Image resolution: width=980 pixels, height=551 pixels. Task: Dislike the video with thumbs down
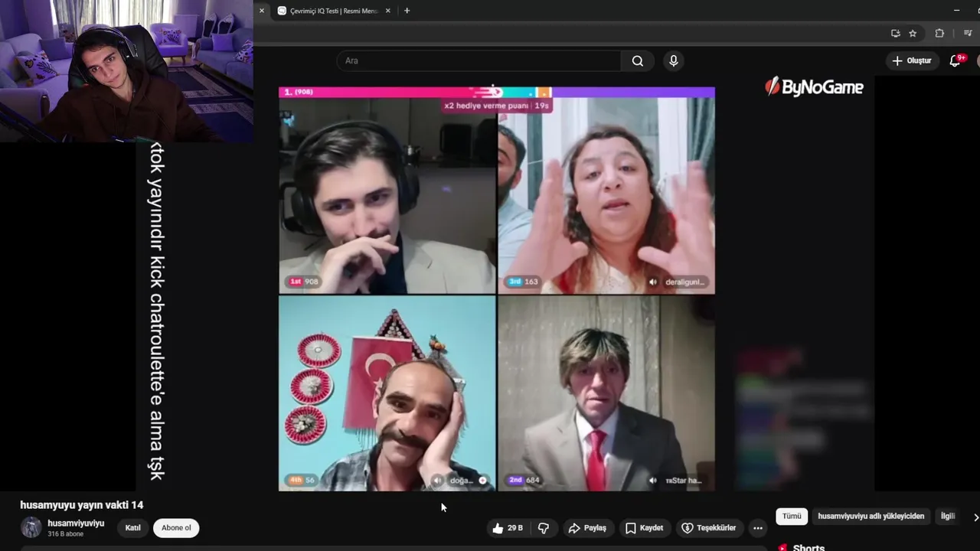(x=544, y=528)
